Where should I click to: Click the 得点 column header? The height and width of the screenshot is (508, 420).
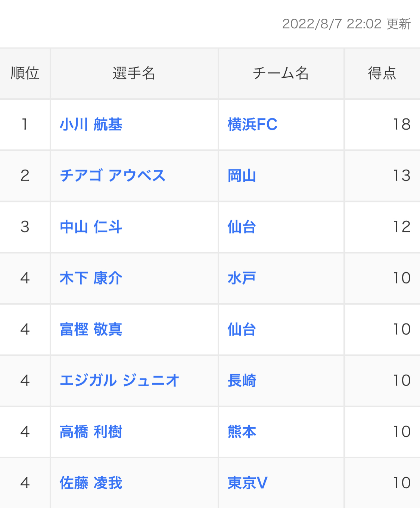[382, 73]
